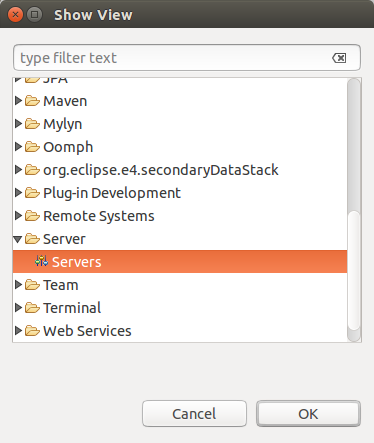This screenshot has height=443, width=374.
Task: Select the Mylyn tree row label
Action: coord(63,124)
